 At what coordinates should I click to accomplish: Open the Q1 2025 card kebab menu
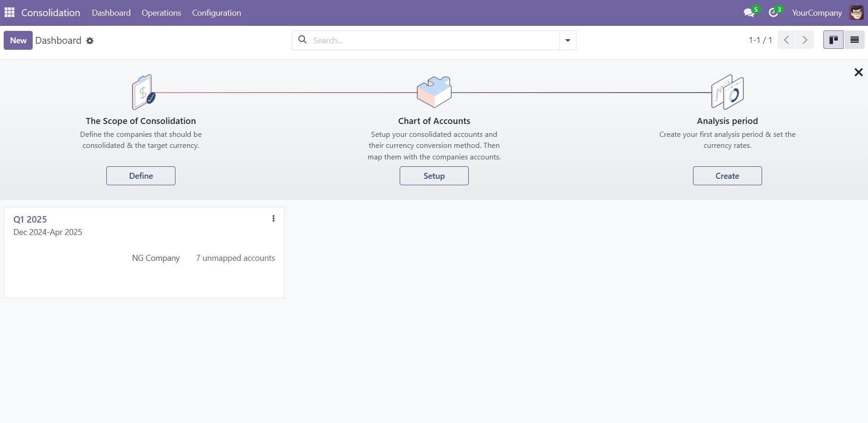click(x=274, y=218)
